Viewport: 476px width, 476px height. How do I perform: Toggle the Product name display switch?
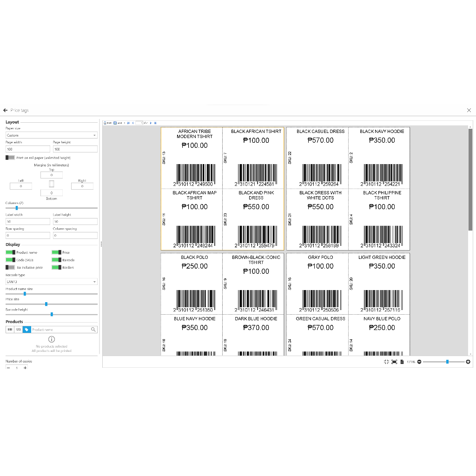(x=10, y=252)
